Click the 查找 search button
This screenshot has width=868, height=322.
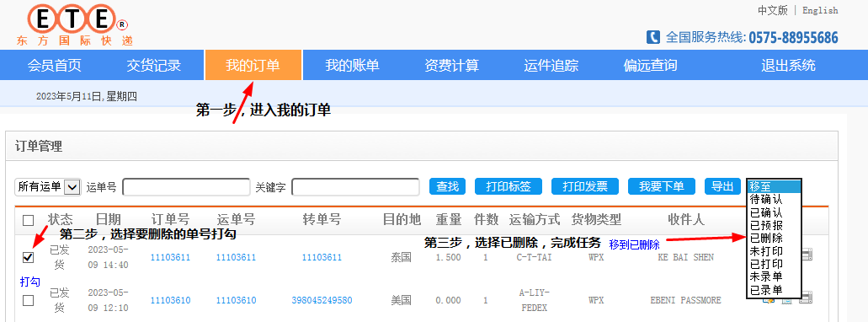click(447, 187)
